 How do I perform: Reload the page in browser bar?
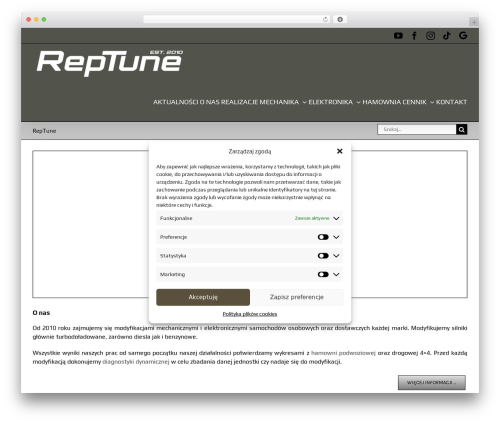[325, 20]
